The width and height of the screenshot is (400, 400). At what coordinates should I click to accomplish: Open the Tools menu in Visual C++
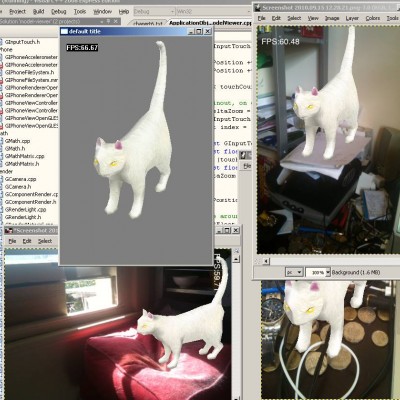tap(80, 12)
